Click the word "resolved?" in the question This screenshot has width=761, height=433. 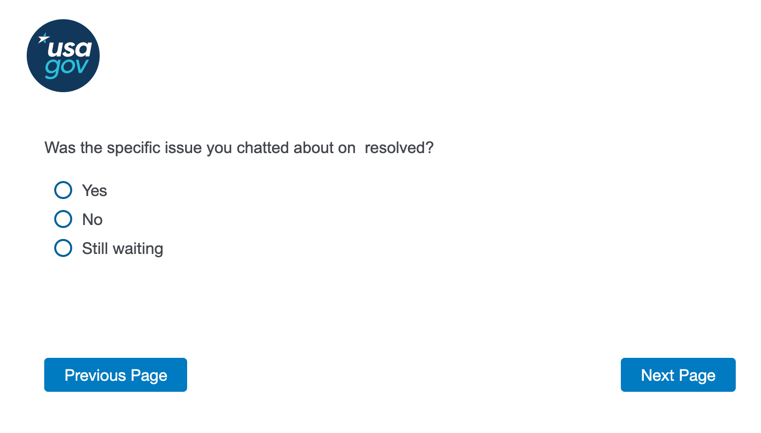399,148
